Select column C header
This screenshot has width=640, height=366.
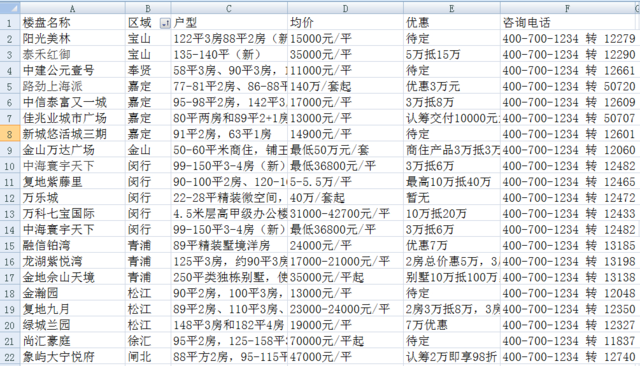[x=229, y=8]
